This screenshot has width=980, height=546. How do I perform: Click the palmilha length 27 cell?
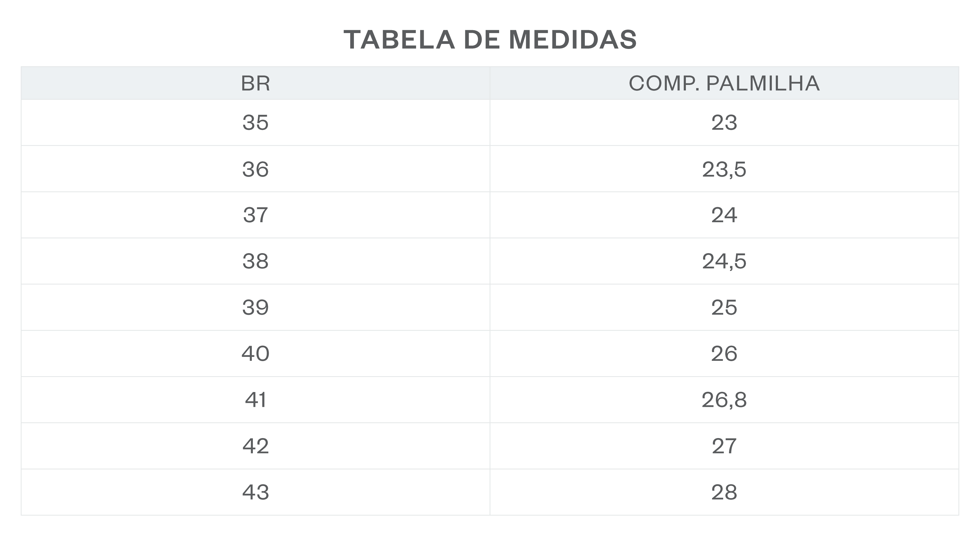click(x=724, y=446)
